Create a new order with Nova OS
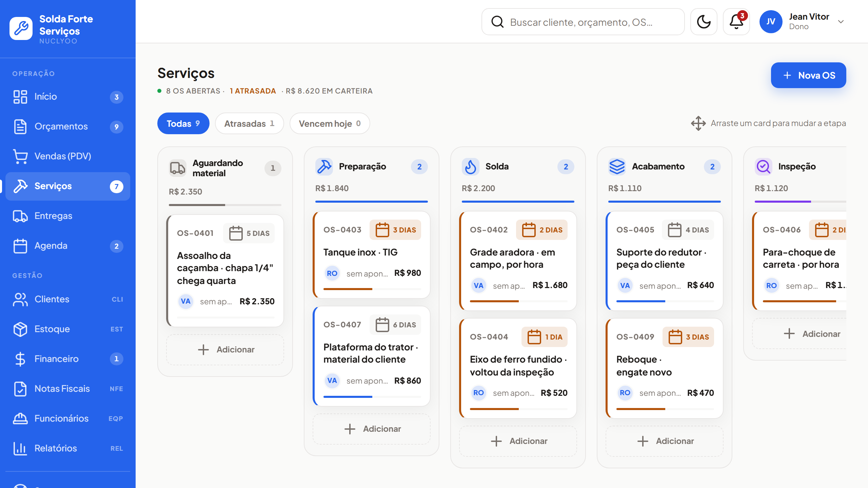Screen dimensions: 868x488 click(808, 75)
